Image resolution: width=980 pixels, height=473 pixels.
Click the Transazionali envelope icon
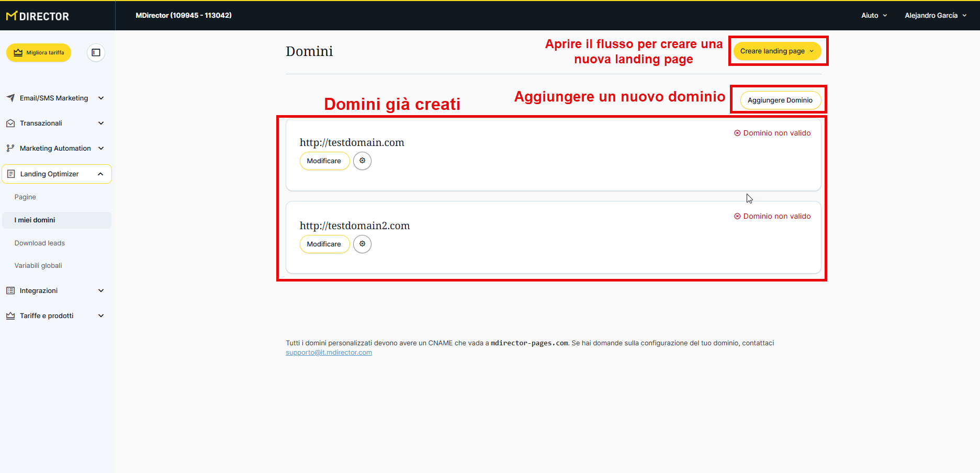point(10,123)
